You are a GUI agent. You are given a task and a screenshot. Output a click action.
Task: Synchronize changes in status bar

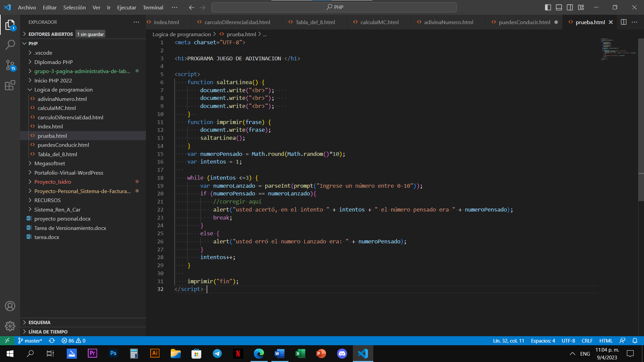click(52, 341)
